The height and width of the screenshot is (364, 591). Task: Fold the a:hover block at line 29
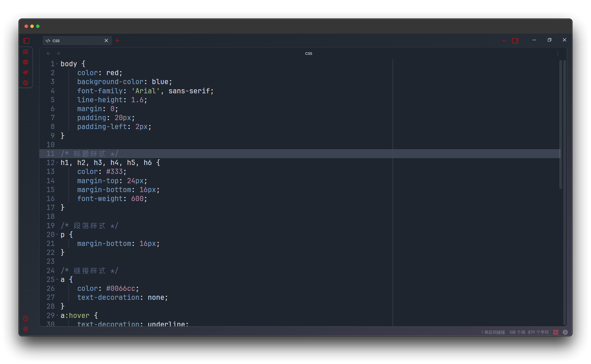[57, 316]
